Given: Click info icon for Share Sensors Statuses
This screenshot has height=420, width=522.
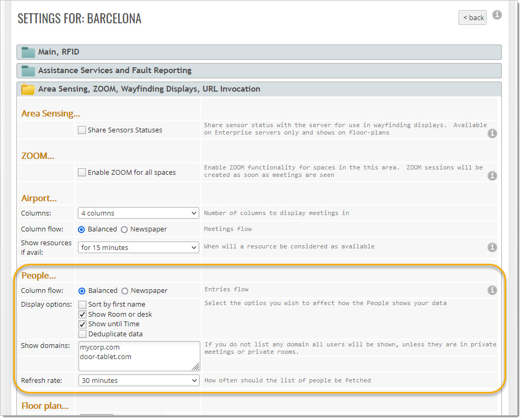Looking at the screenshot, I should [492, 133].
